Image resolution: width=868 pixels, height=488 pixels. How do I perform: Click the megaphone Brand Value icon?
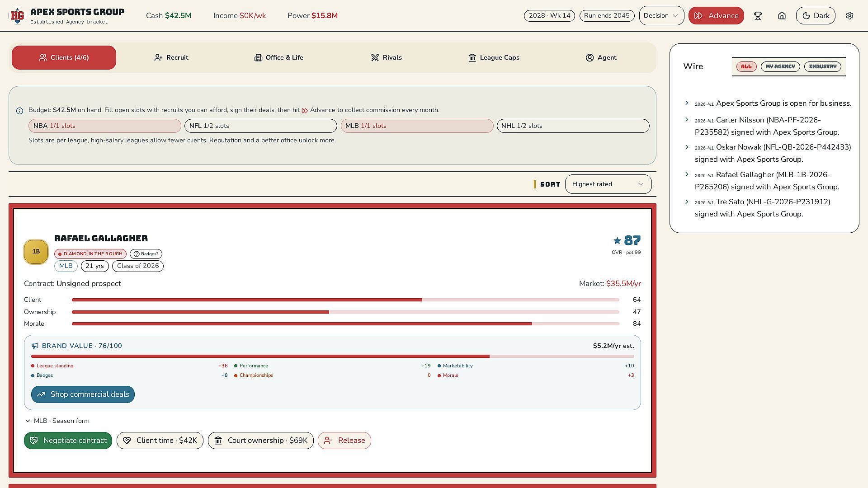click(x=35, y=346)
